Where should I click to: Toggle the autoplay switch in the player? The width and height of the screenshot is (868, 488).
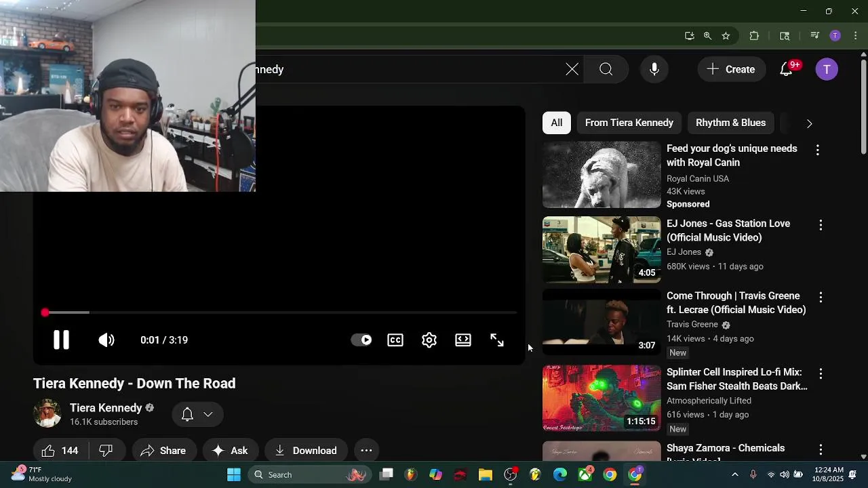tap(361, 340)
